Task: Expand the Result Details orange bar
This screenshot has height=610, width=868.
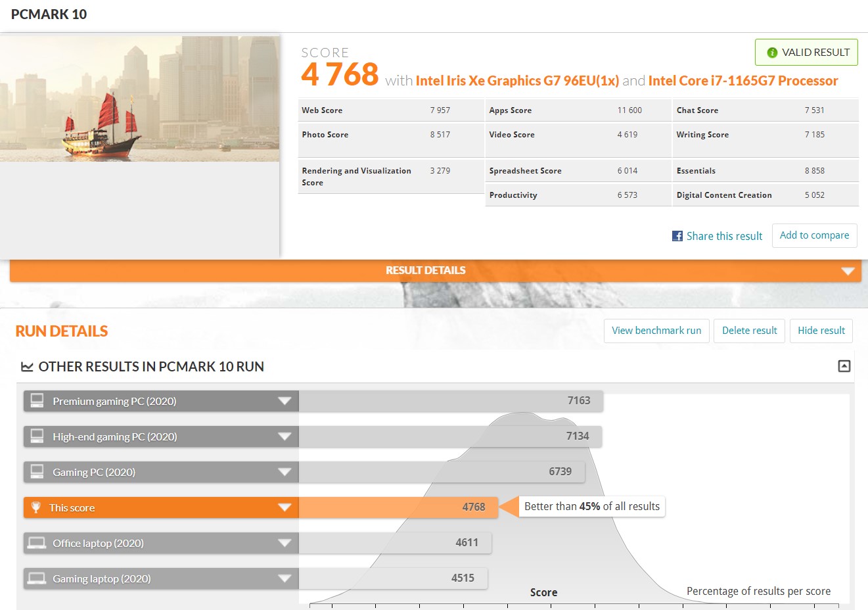Action: [848, 271]
